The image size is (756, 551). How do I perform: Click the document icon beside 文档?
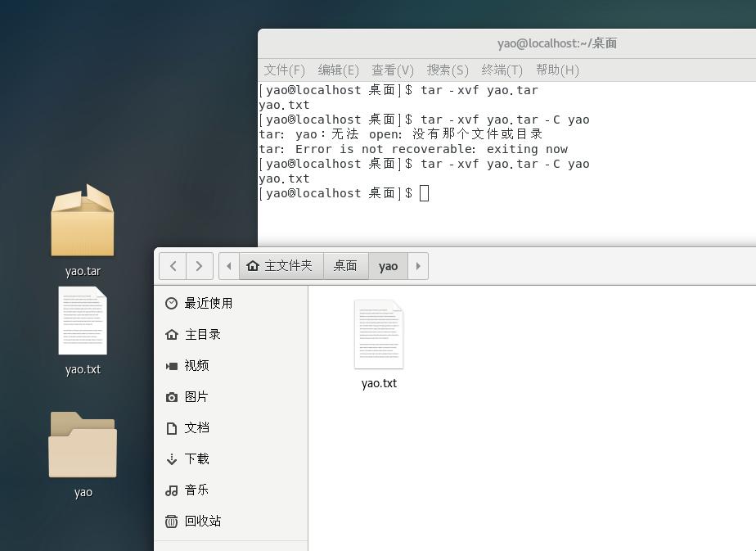click(171, 428)
